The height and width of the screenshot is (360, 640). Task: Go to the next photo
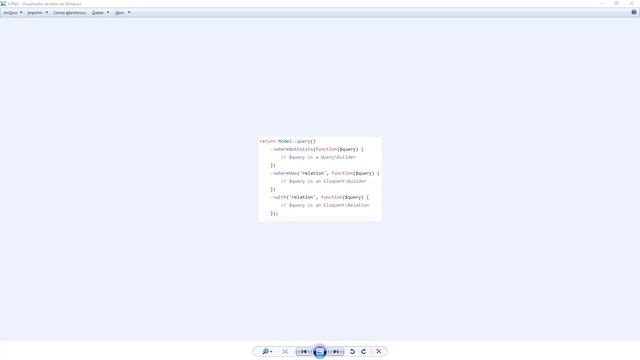336,351
